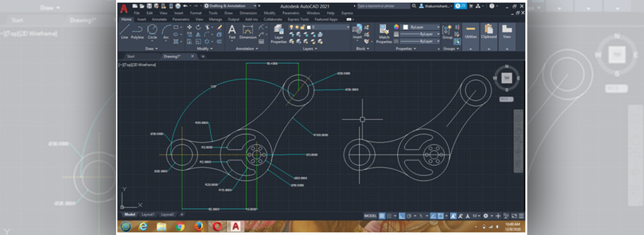Screen dimensions: 644x235
Task: Click the MODEL space button
Action: tap(370, 216)
